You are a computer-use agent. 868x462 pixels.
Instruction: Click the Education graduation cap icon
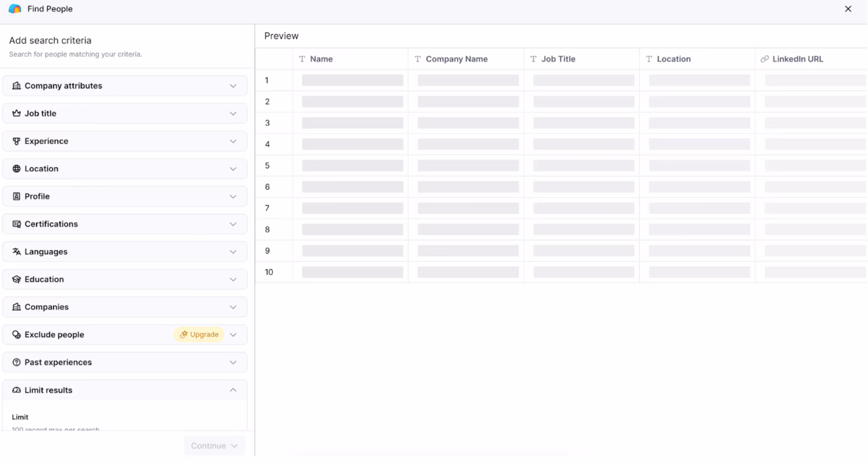pos(16,279)
